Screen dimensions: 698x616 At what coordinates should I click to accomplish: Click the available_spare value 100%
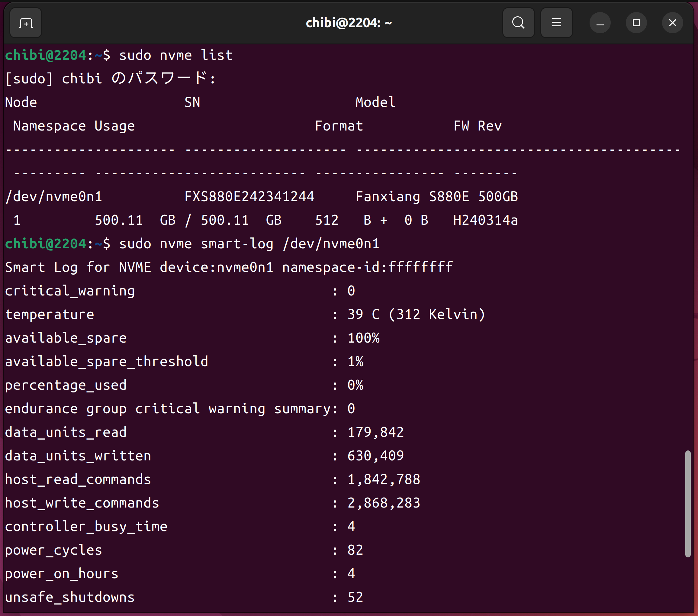[x=363, y=338]
